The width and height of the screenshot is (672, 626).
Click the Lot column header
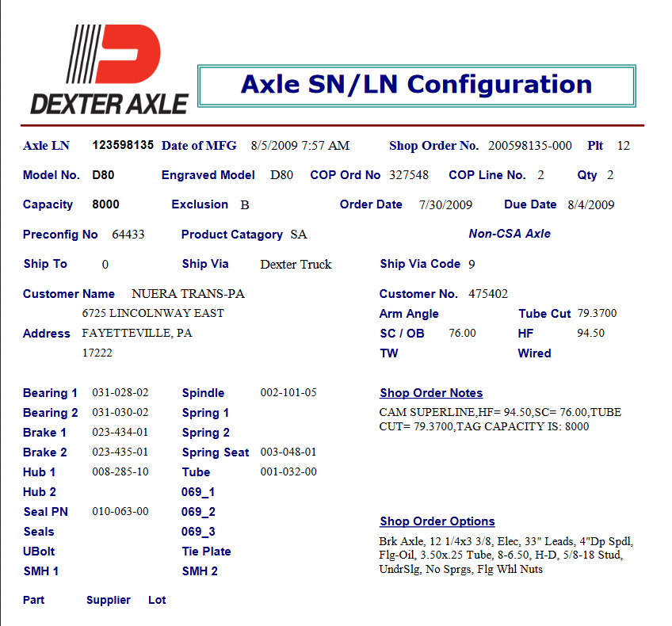coord(157,599)
